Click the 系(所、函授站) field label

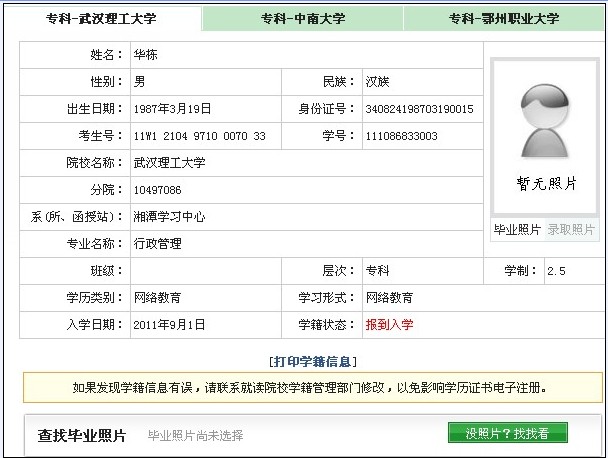(x=76, y=217)
